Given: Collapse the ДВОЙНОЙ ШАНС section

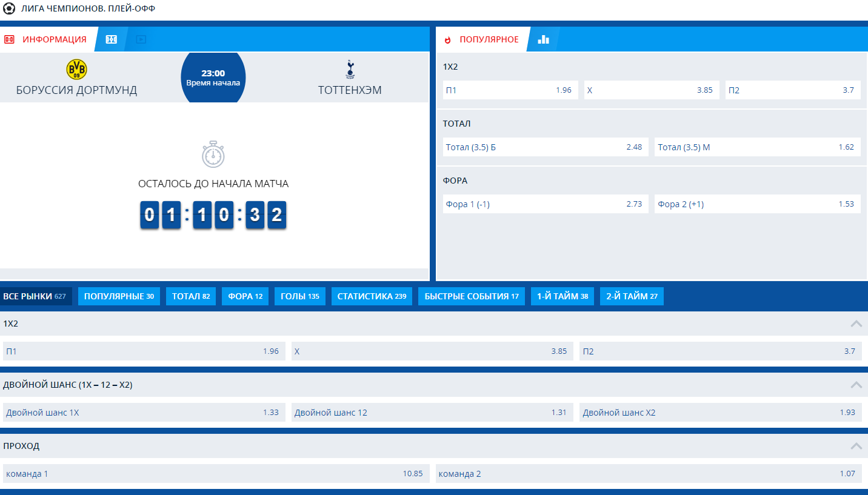Looking at the screenshot, I should coord(856,385).
